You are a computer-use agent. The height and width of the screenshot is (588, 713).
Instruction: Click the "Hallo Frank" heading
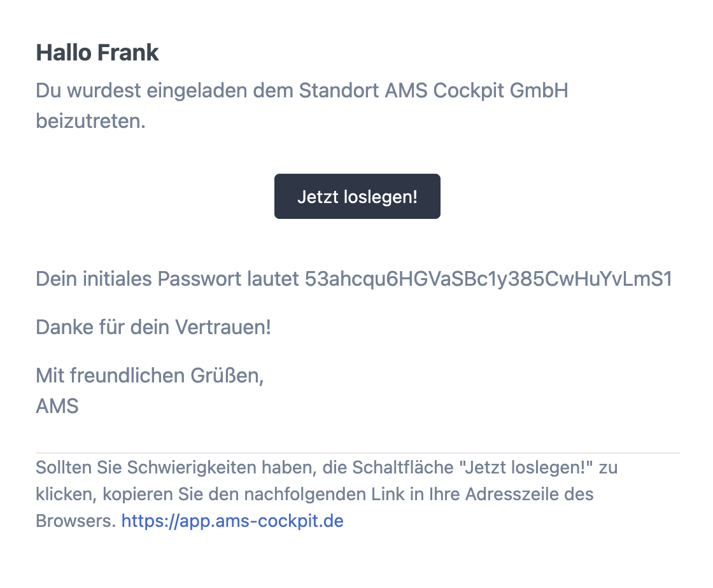pos(97,52)
